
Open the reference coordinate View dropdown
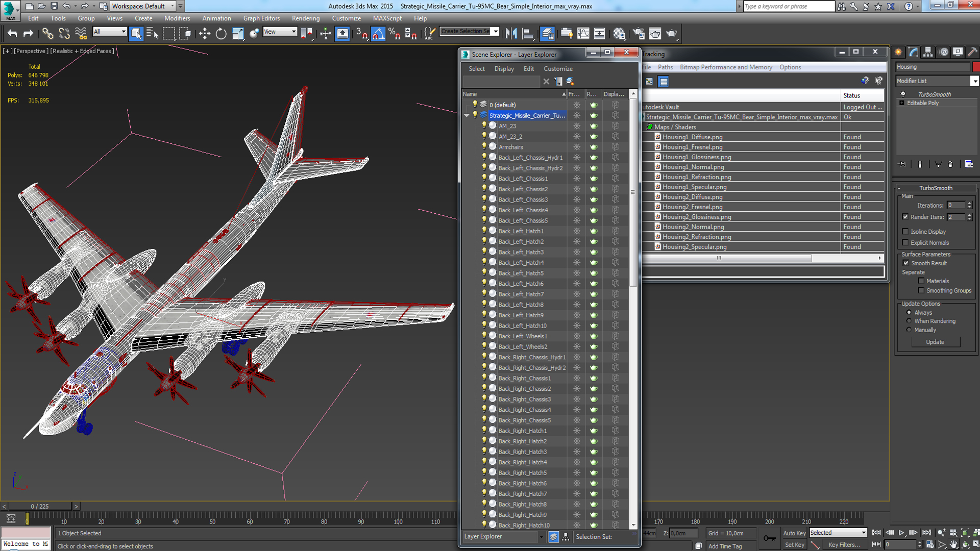(x=280, y=32)
